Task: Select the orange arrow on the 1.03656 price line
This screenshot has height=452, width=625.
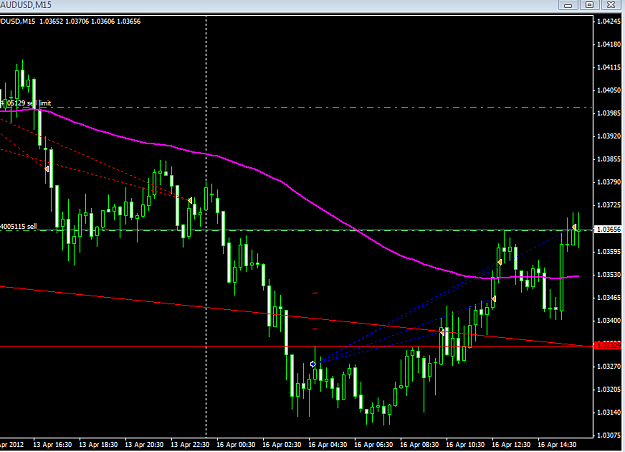Action: pyautogui.click(x=574, y=227)
